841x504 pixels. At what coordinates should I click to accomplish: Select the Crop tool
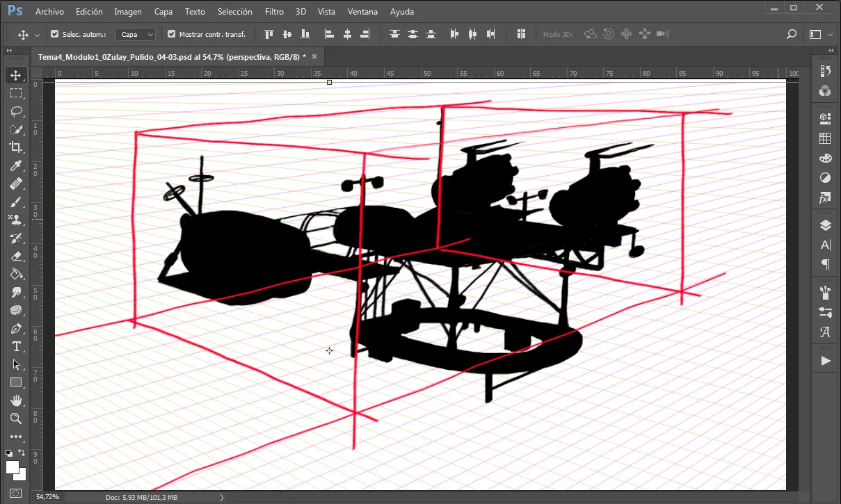click(x=16, y=147)
